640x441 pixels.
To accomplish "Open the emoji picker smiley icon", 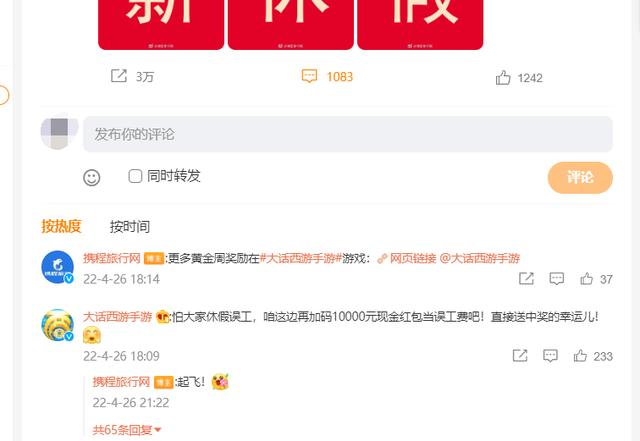I will point(91,177).
